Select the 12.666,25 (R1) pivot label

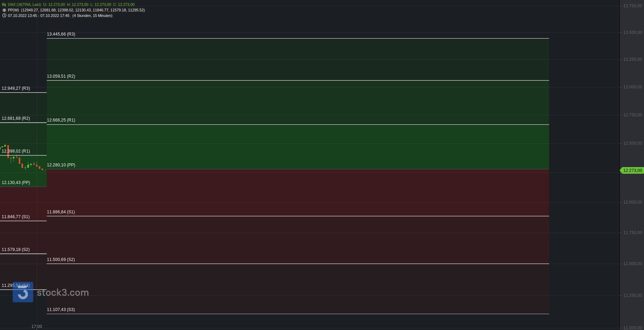point(61,120)
